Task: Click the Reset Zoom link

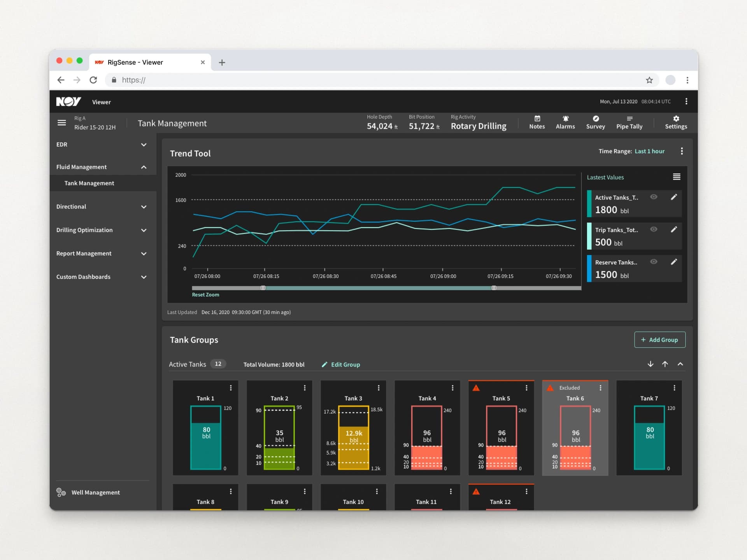Action: tap(205, 295)
